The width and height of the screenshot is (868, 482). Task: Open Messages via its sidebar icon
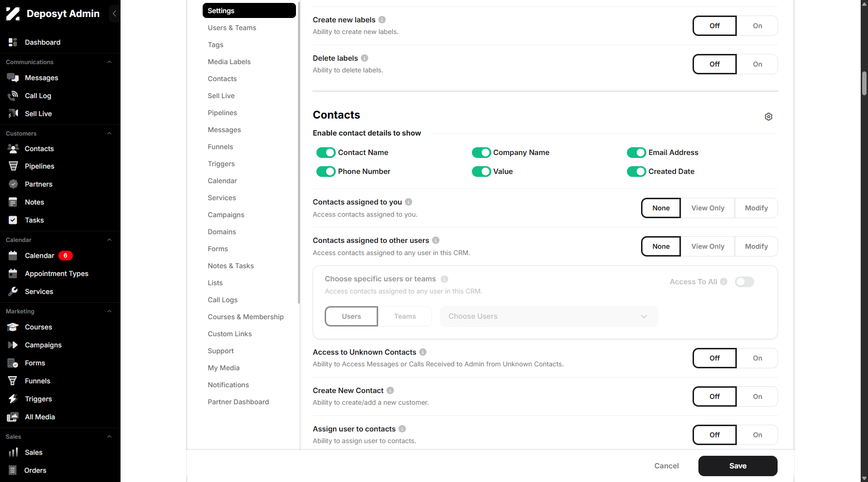13,78
